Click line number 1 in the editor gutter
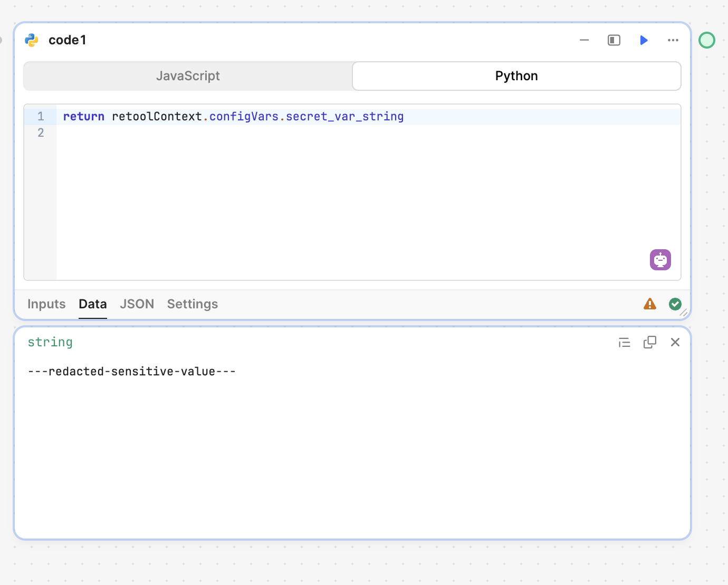Screen dimensions: 728x585 [41, 116]
